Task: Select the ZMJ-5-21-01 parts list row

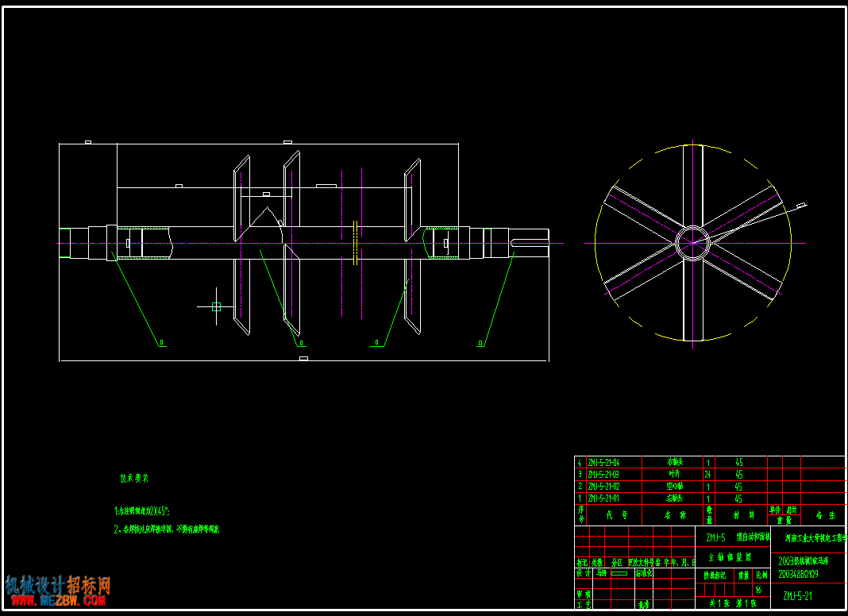Action: click(x=710, y=498)
